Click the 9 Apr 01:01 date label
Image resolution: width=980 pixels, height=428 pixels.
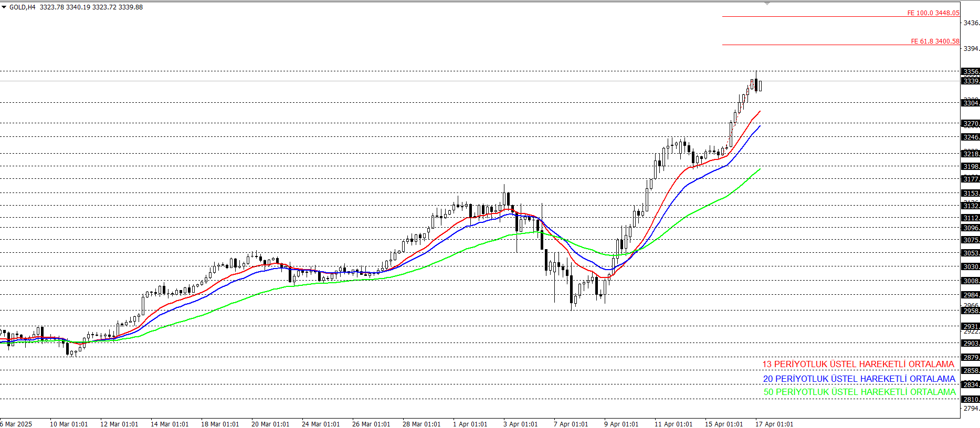pos(621,424)
